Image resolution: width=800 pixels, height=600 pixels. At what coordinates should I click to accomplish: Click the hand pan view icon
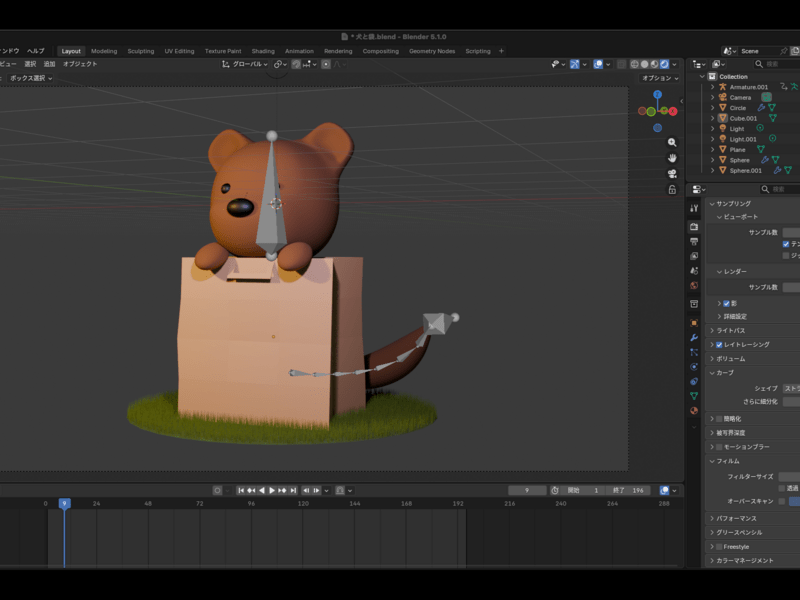[672, 158]
